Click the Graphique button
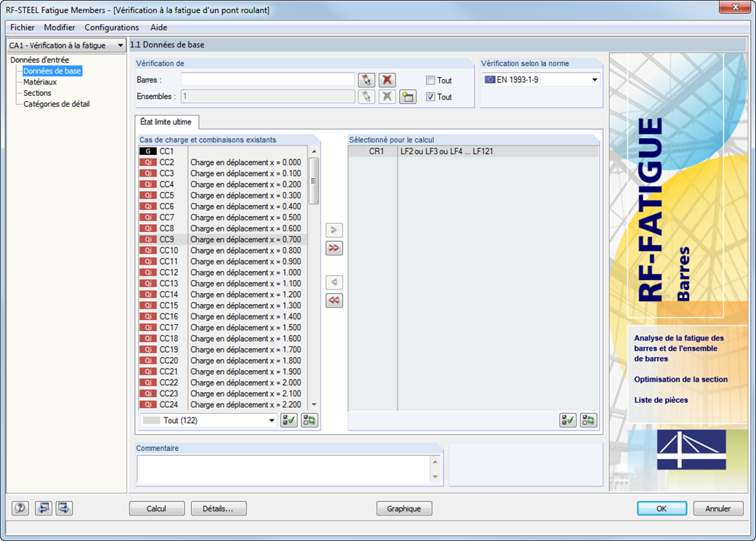Screen dimensions: 756x541 pos(404,509)
